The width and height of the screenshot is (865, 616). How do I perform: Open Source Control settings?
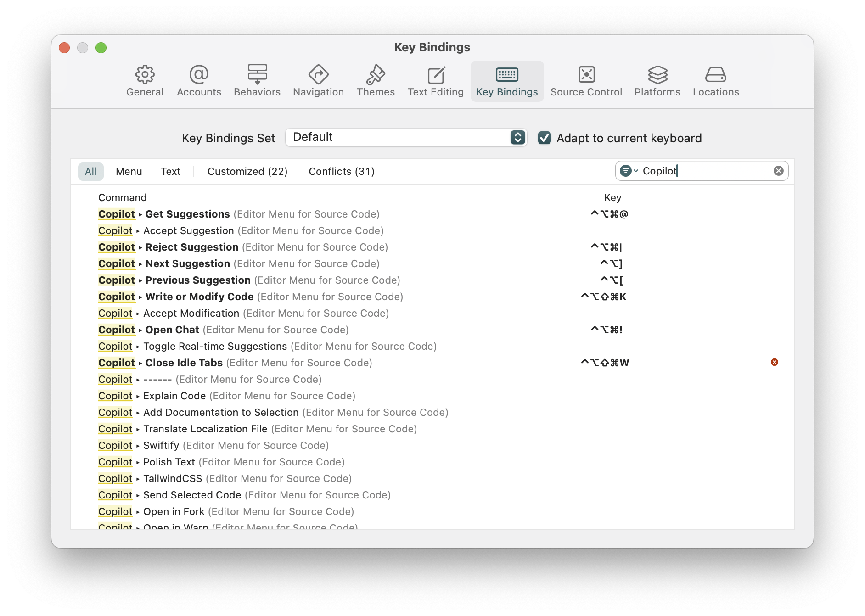(x=586, y=81)
